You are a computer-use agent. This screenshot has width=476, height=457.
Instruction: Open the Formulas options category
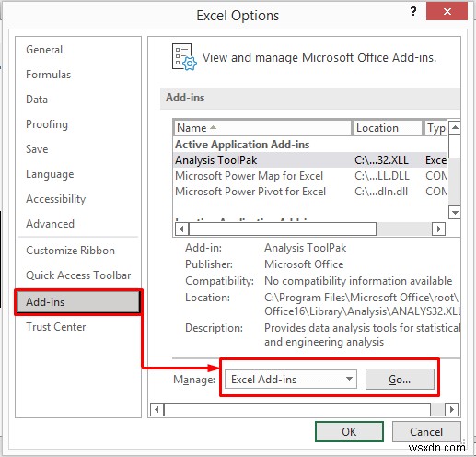coord(49,75)
